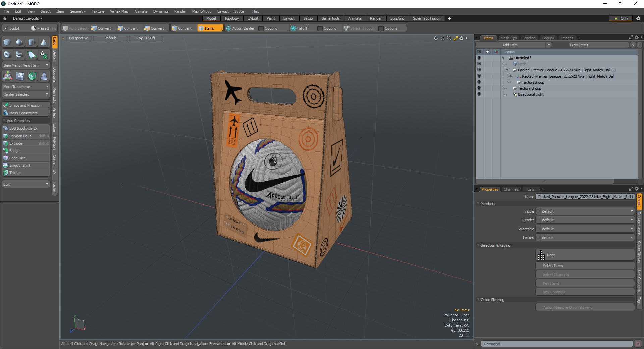Image resolution: width=644 pixels, height=349 pixels.
Task: Activate the Extrude tool
Action: click(x=26, y=143)
